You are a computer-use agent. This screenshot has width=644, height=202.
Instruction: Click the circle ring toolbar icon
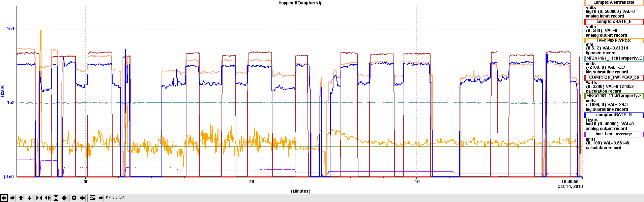tap(74, 198)
